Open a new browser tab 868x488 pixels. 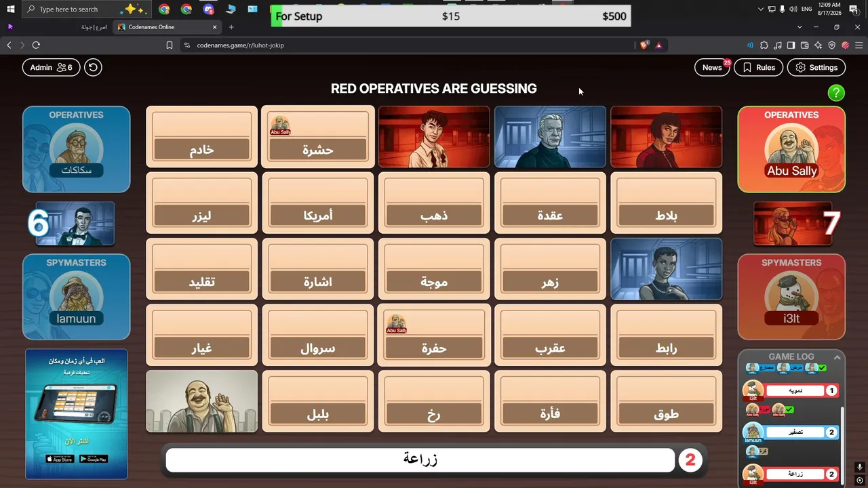pos(231,27)
